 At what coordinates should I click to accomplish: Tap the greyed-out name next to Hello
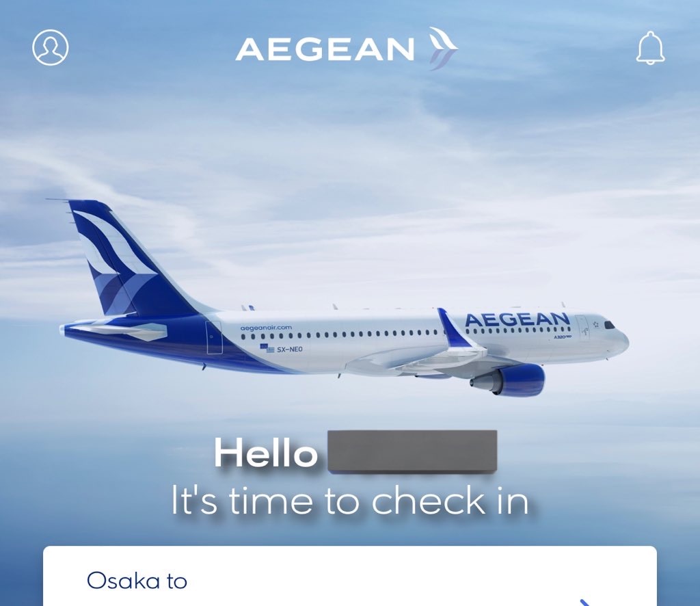(x=412, y=451)
